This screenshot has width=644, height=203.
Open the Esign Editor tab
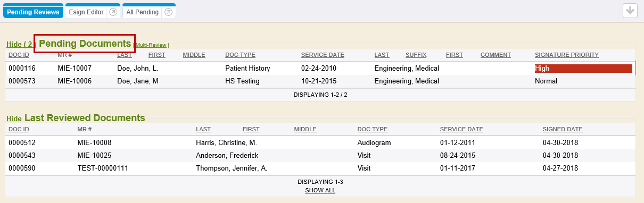86,12
